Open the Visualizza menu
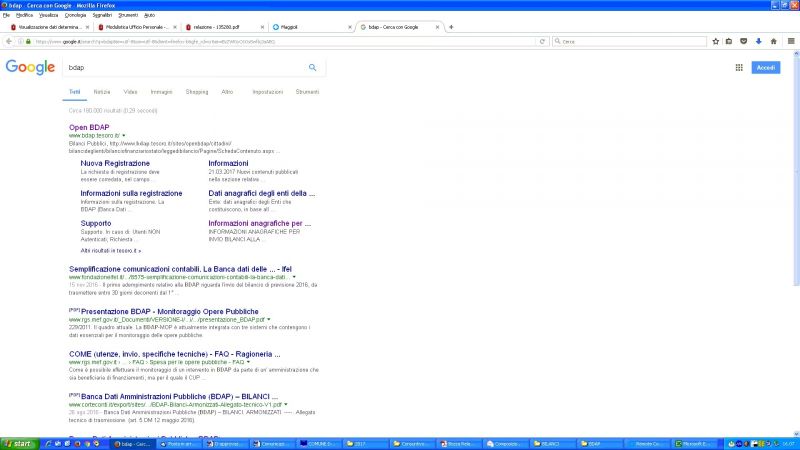The height and width of the screenshot is (450, 800). pyautogui.click(x=48, y=15)
